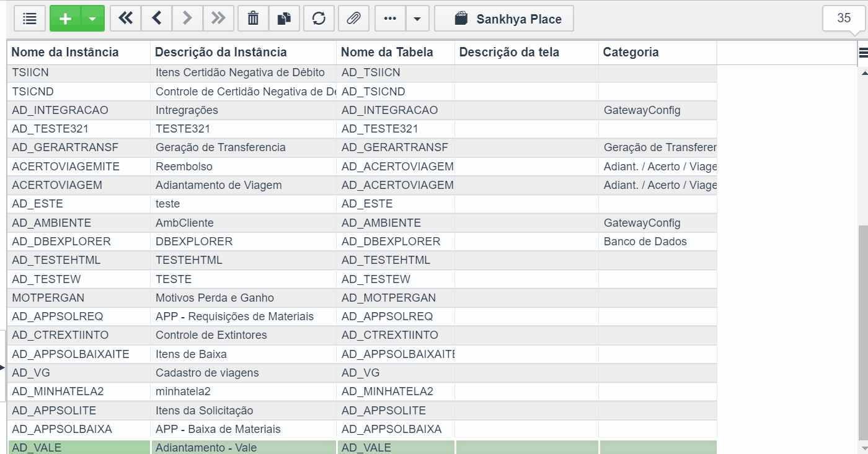The height and width of the screenshot is (454, 868).
Task: Click Cadastro de viagens description cell
Action: (x=244, y=373)
